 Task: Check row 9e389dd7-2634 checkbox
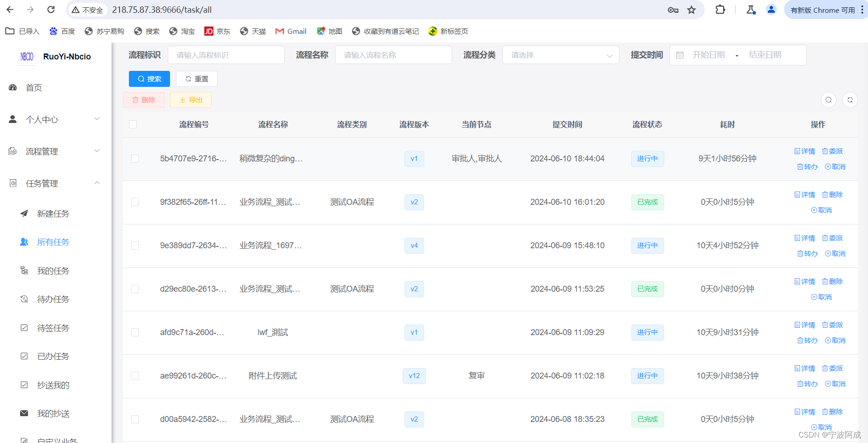tap(135, 246)
